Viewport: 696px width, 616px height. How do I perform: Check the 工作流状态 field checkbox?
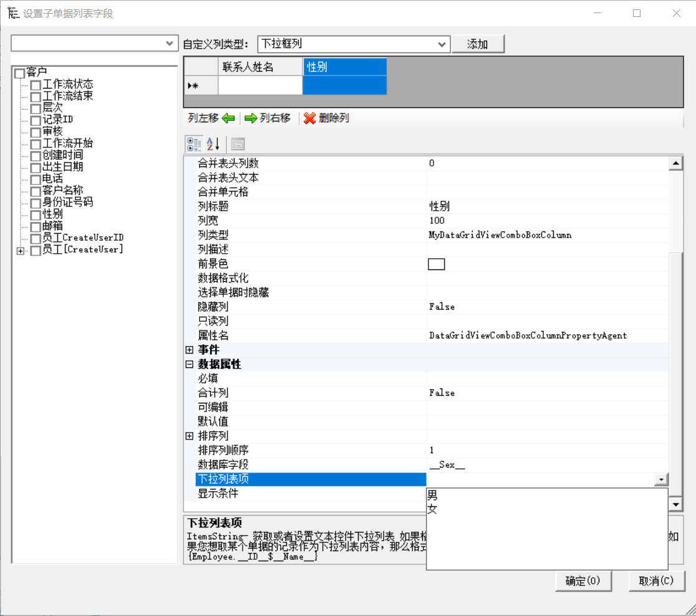[36, 85]
